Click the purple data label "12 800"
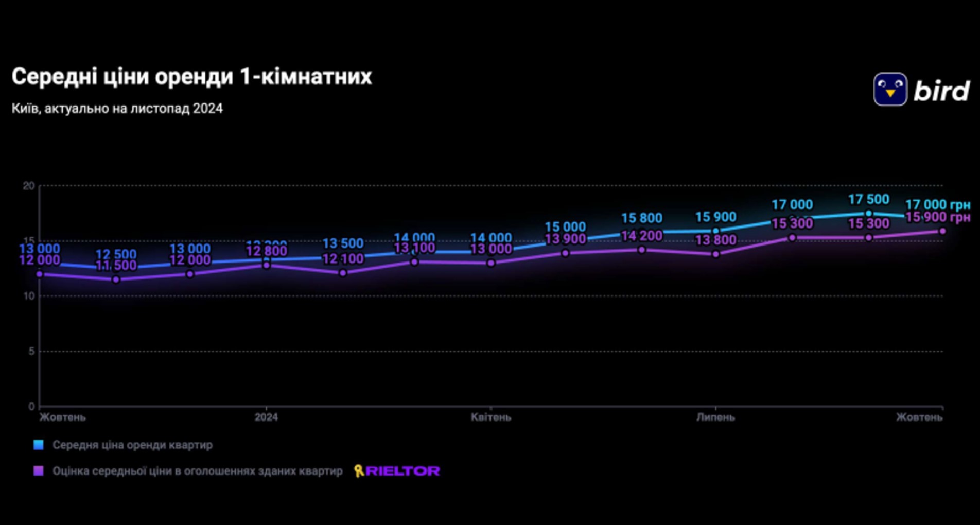 [x=266, y=251]
